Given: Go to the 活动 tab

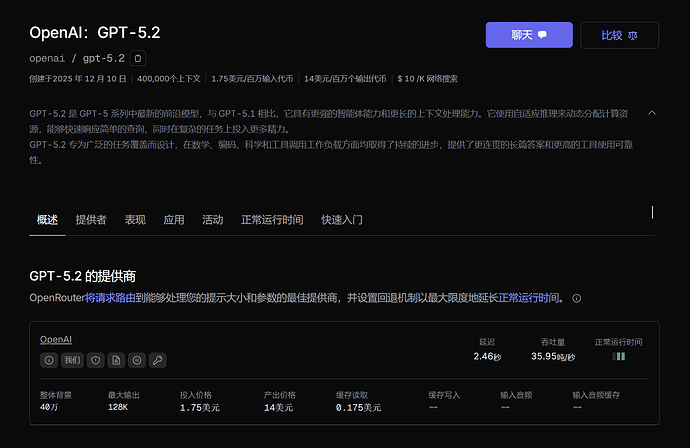Looking at the screenshot, I should (213, 220).
